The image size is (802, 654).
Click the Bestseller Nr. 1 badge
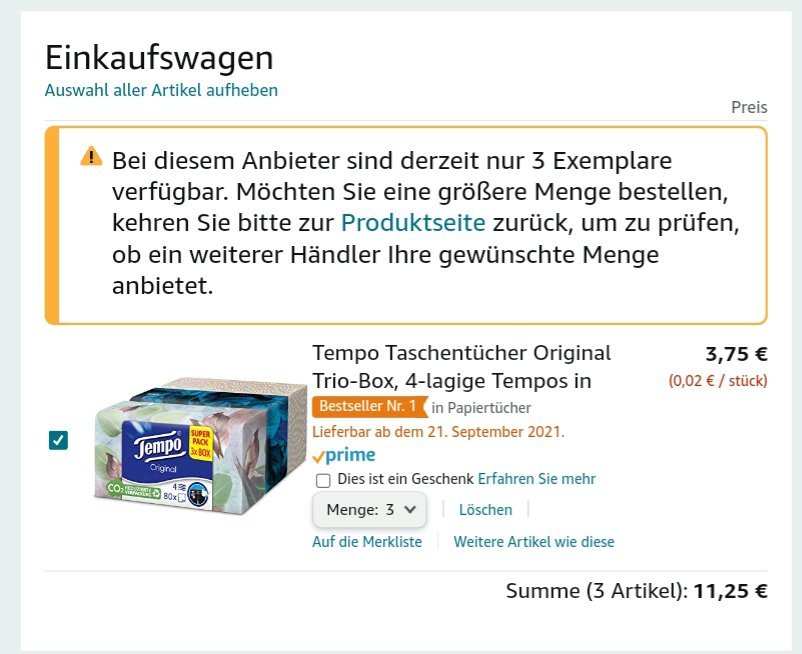369,407
